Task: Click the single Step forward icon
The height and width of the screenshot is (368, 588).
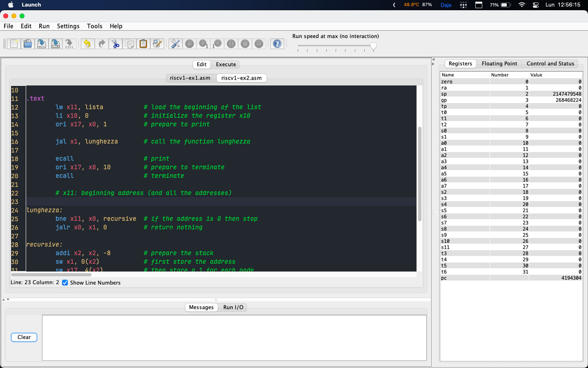Action: coord(203,44)
